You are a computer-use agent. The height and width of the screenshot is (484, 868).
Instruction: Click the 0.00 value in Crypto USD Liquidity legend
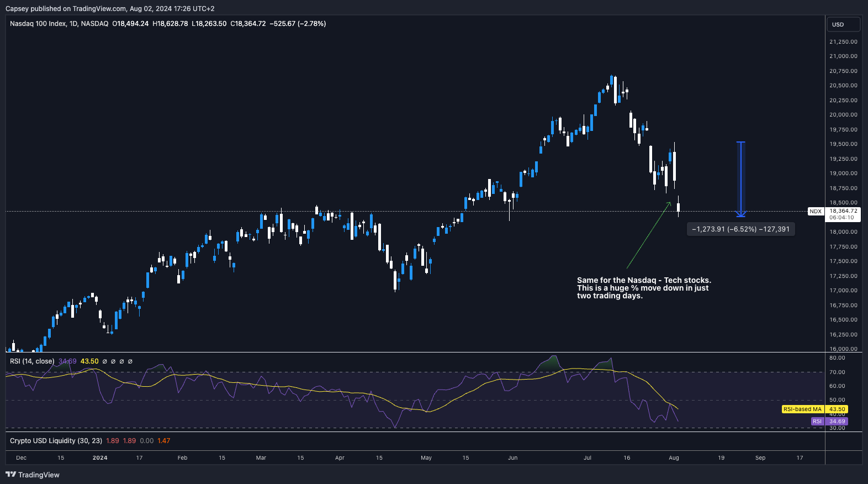(147, 441)
